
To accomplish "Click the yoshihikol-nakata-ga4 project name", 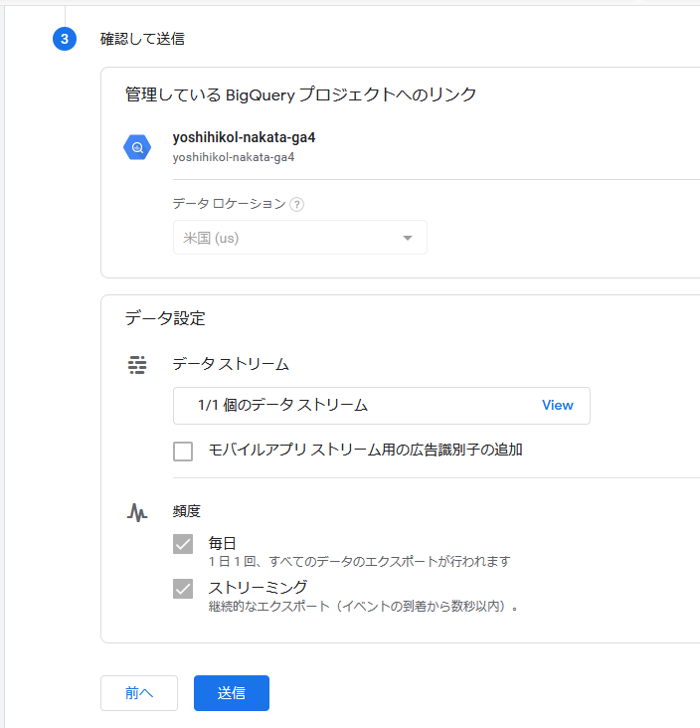I will pyautogui.click(x=244, y=137).
